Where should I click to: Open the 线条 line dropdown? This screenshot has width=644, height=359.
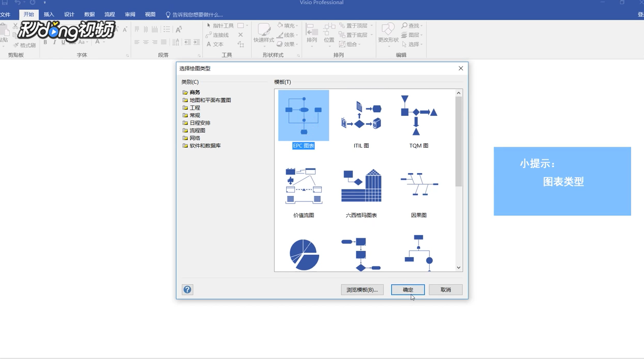coord(288,35)
